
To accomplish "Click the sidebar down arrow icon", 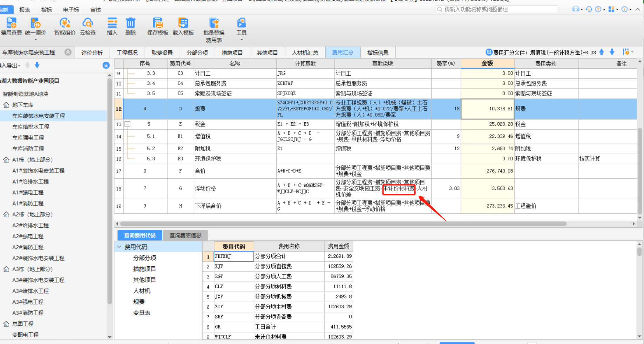I will 37,65.
